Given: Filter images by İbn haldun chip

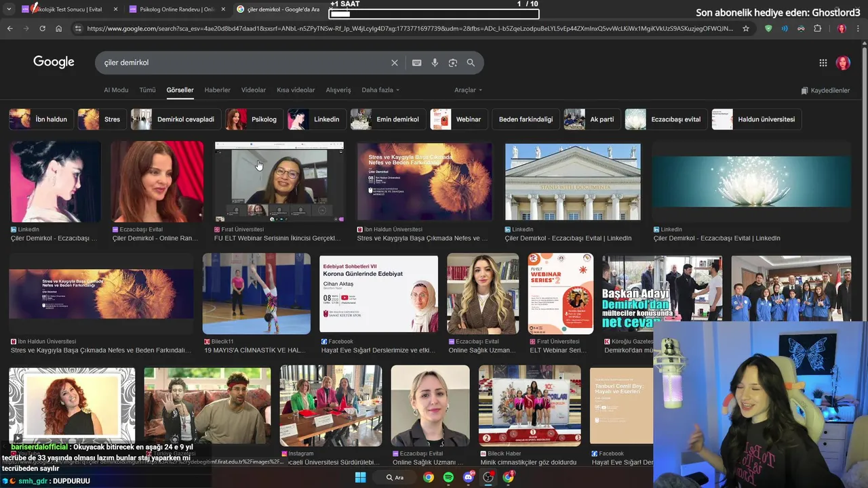Looking at the screenshot, I should (x=41, y=119).
